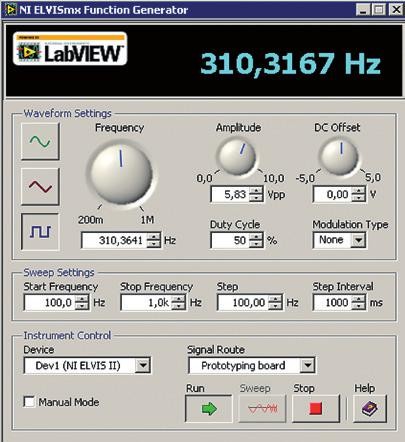
Task: Click the Step field 100,00
Action: point(243,303)
